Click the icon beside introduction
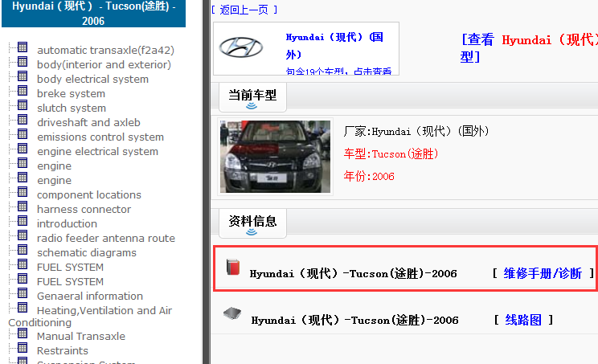Viewport: 598px width, 364px height. pos(23,221)
